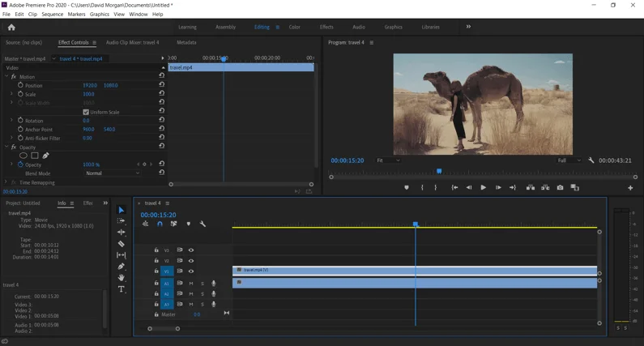Open the Sequence menu
This screenshot has height=346, width=644.
pos(52,14)
